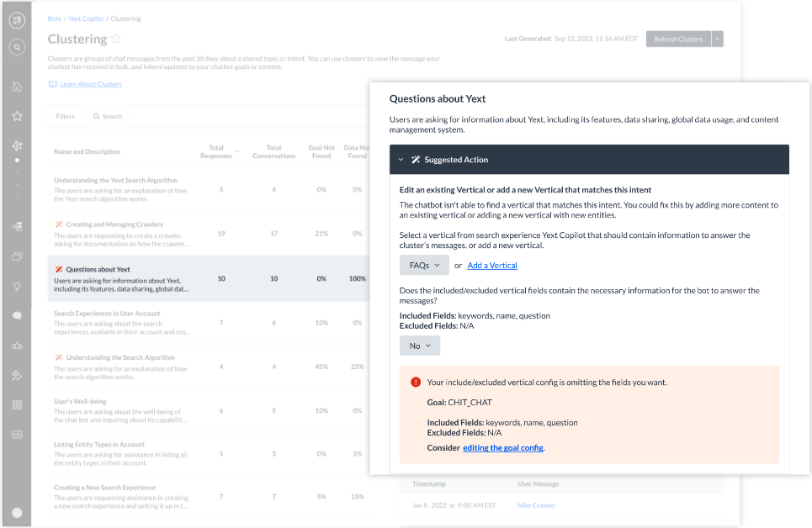812x528 pixels.
Task: Open the listings tree icon in the sidebar
Action: pos(17,226)
